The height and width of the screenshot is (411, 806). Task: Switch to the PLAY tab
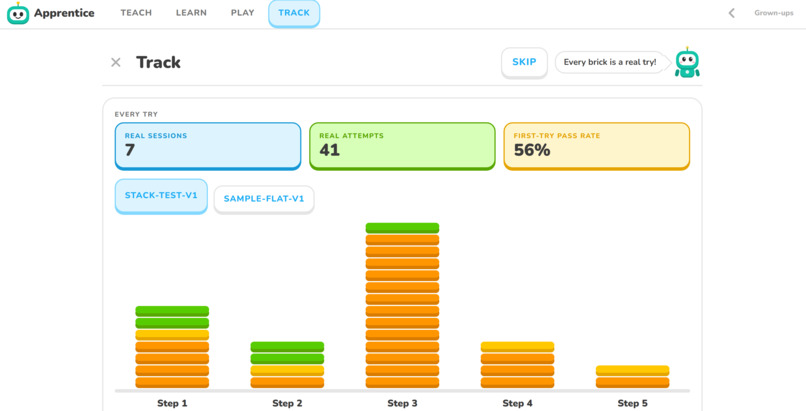click(x=243, y=13)
